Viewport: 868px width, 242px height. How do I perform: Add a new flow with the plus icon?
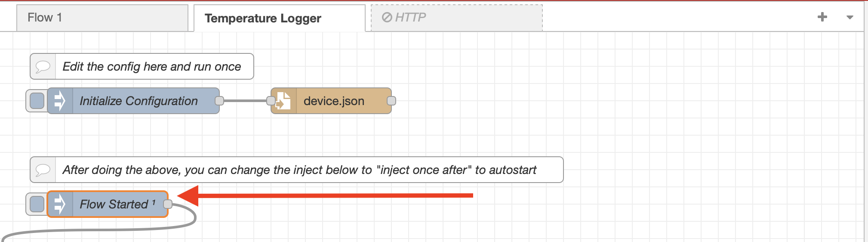coord(822,17)
